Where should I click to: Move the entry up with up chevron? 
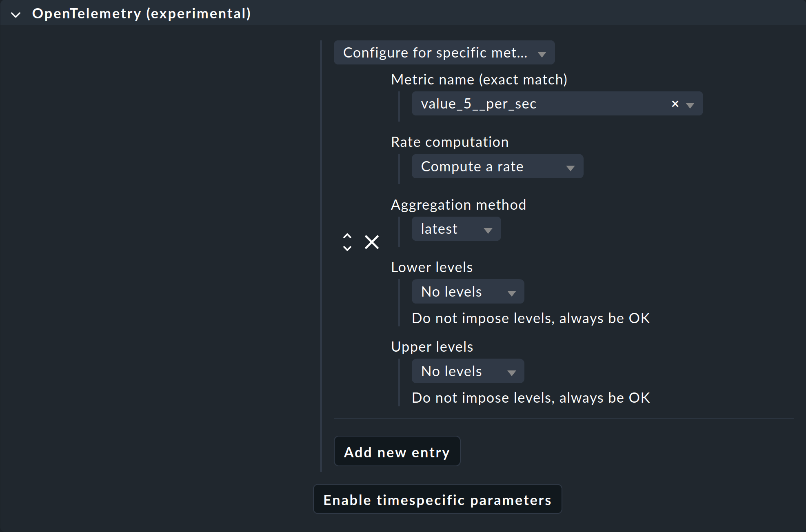(x=347, y=236)
